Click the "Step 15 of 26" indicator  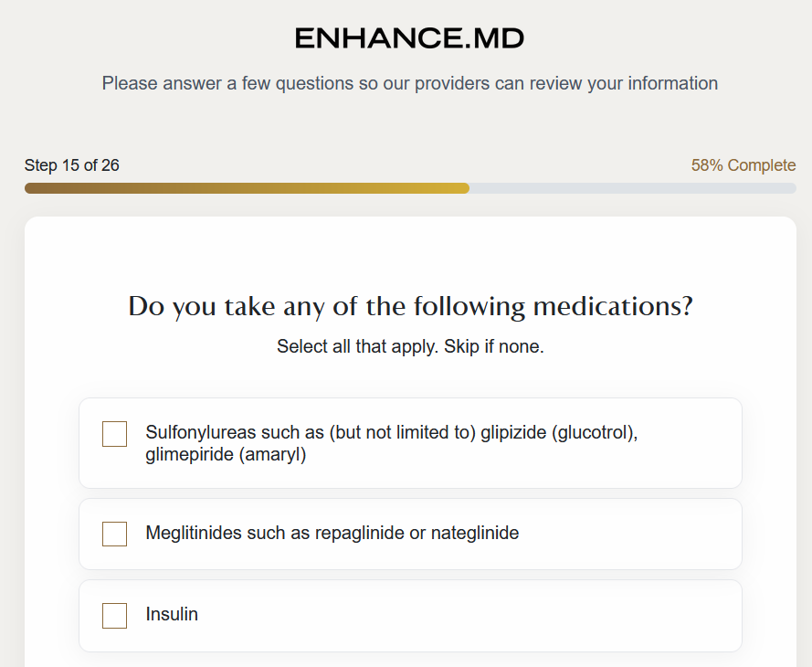click(72, 165)
